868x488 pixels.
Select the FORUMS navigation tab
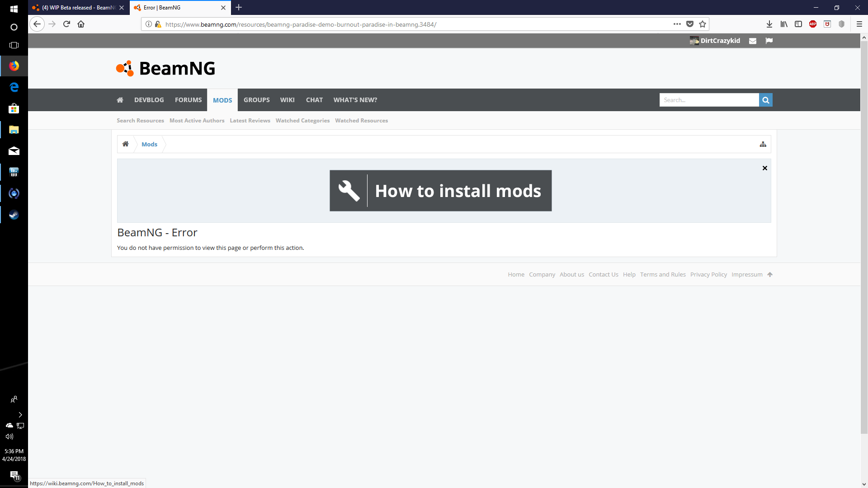[188, 100]
